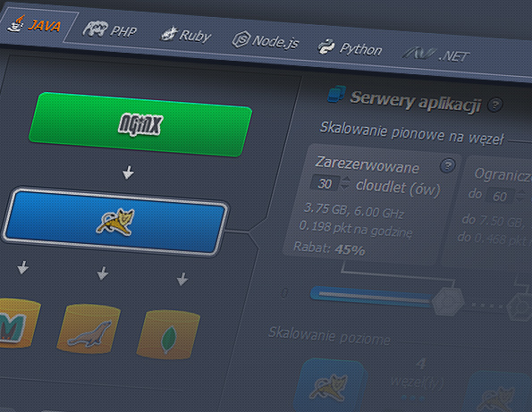
Task: Select the .NET tab
Action: tap(436, 55)
